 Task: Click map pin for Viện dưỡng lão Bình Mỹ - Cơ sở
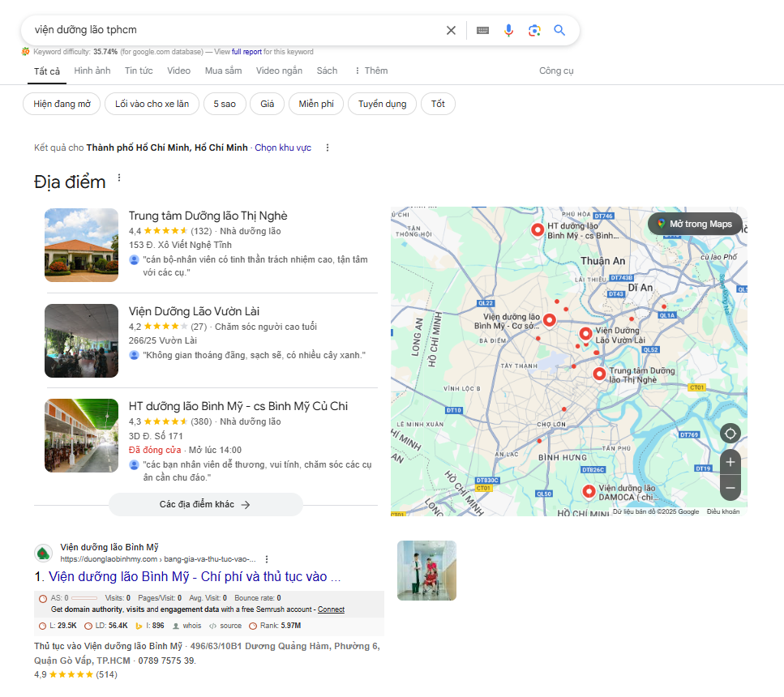click(550, 320)
